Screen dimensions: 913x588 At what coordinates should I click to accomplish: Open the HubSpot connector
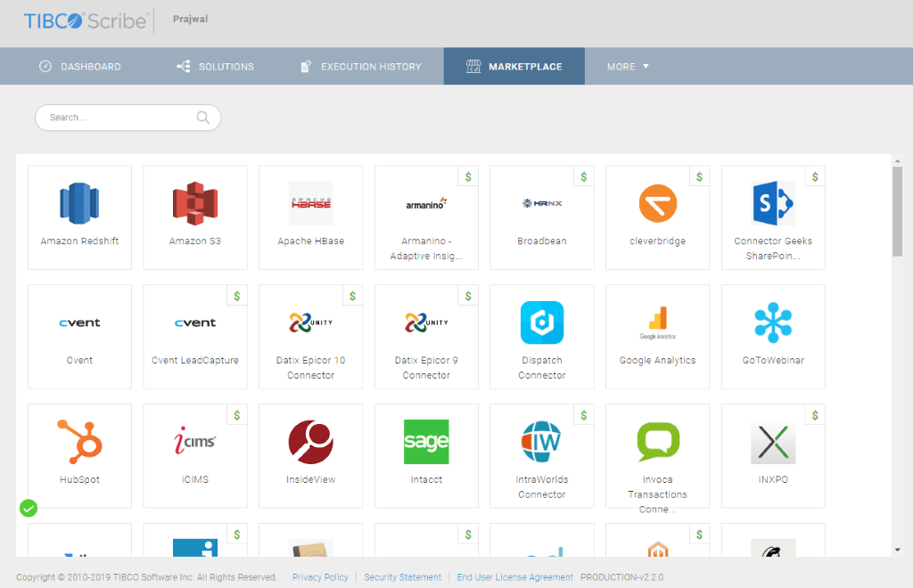click(79, 456)
